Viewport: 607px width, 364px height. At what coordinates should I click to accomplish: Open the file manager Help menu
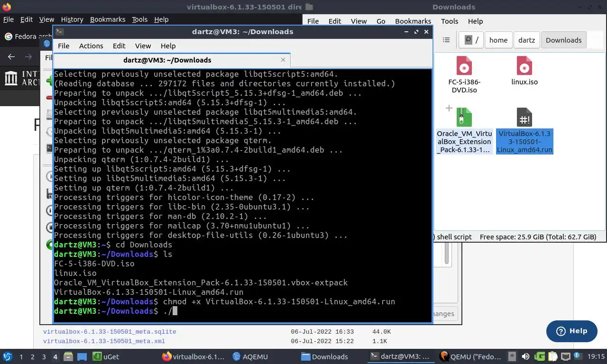475,21
